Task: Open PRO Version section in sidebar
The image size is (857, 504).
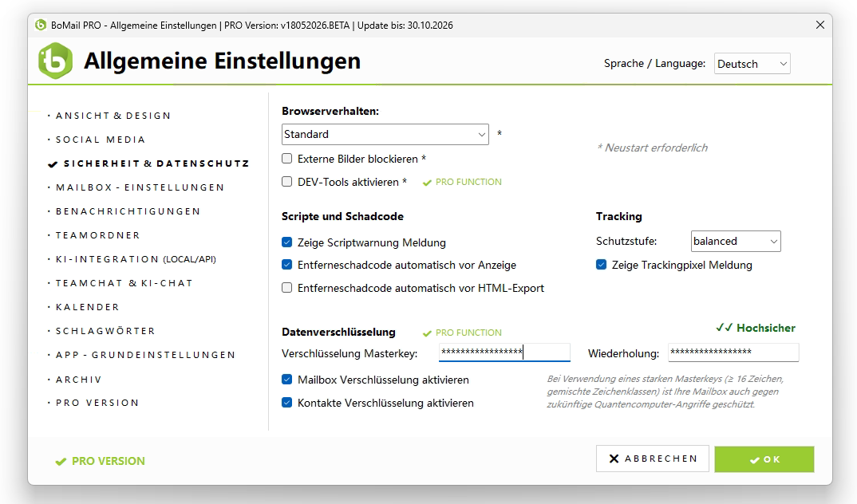Action: [x=97, y=403]
